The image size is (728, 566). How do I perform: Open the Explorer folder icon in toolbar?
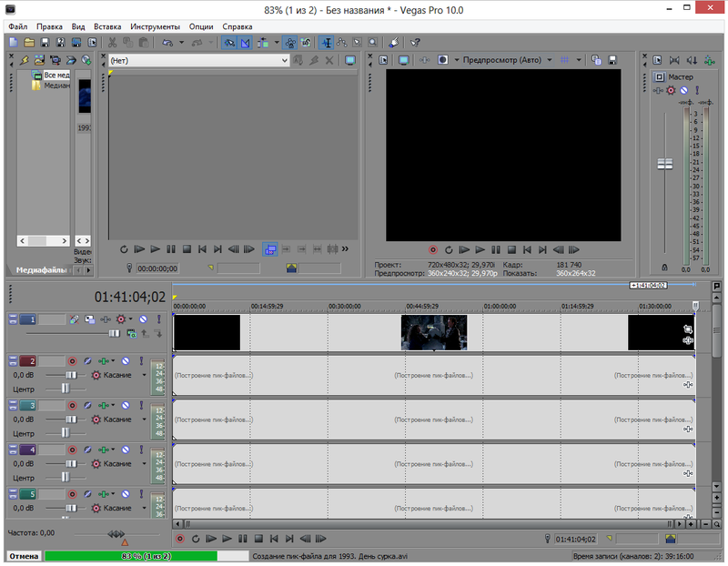pyautogui.click(x=29, y=43)
